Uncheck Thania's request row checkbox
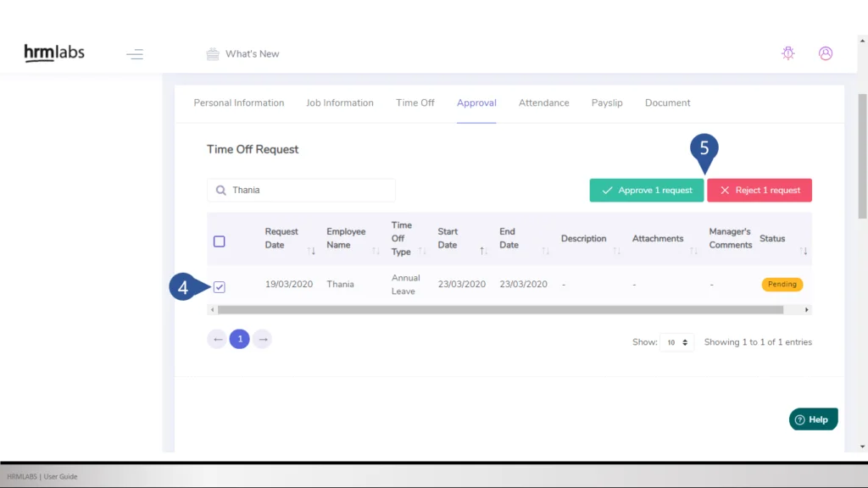The width and height of the screenshot is (868, 488). tap(220, 287)
